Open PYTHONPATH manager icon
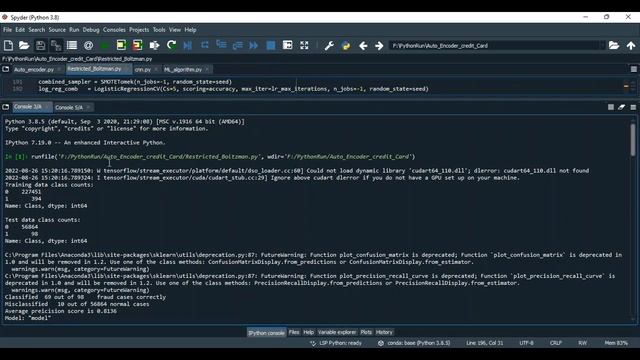 pos(346,45)
